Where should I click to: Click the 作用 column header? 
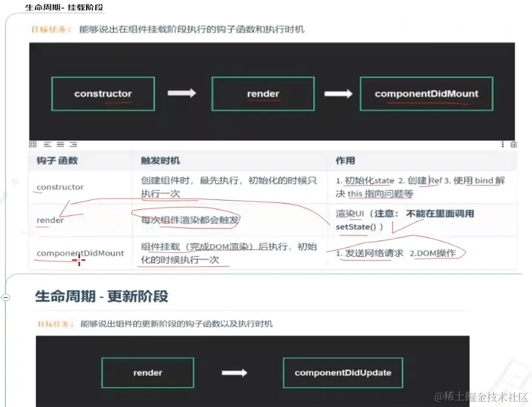[423, 160]
